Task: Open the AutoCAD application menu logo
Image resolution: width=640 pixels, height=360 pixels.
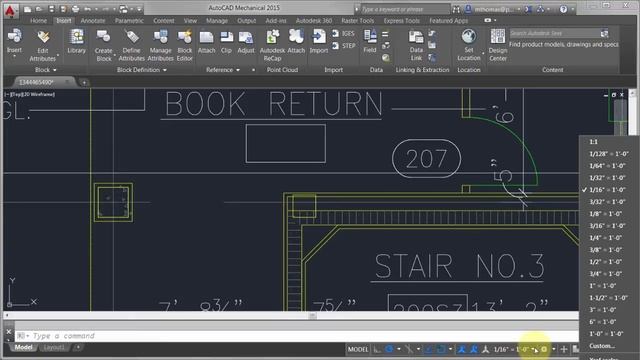Action: tap(10, 10)
